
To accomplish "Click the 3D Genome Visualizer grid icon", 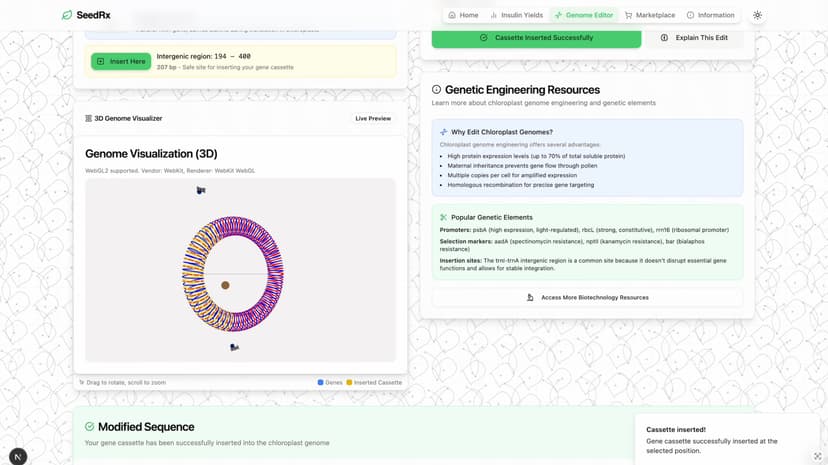I will [89, 118].
